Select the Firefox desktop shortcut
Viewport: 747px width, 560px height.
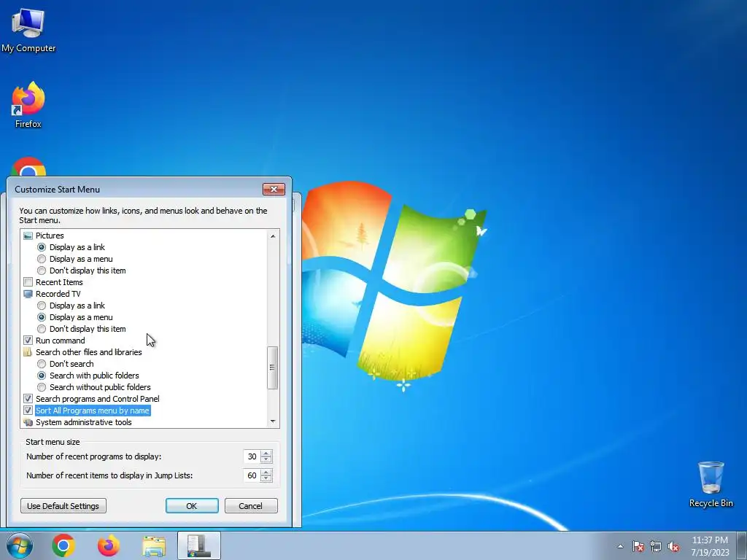28,105
